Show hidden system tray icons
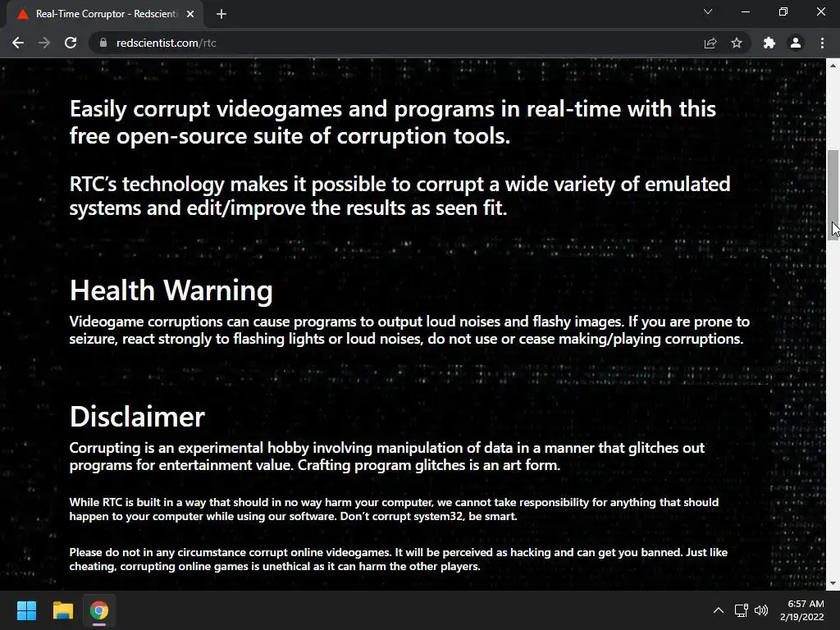Image resolution: width=840 pixels, height=630 pixels. [719, 610]
